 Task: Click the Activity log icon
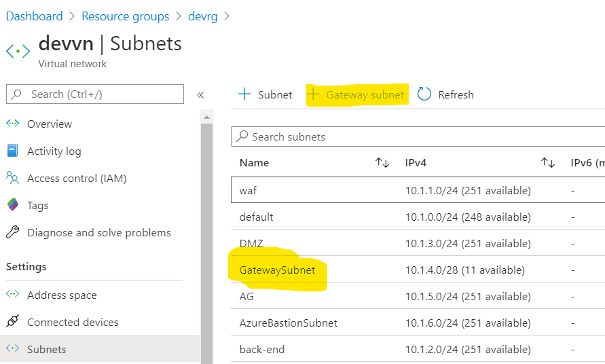click(x=12, y=151)
